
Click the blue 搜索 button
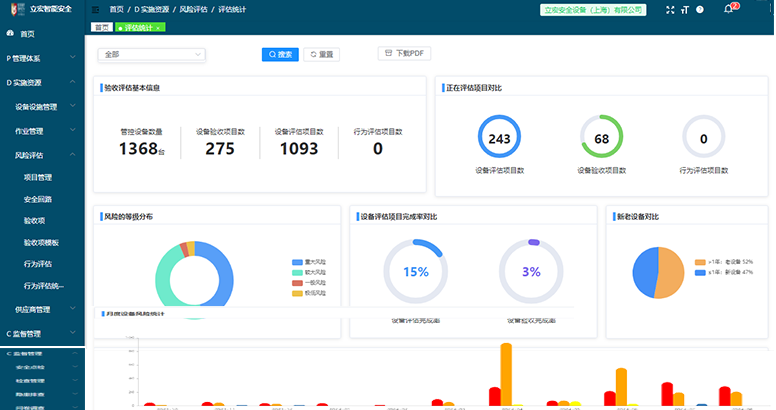[280, 54]
